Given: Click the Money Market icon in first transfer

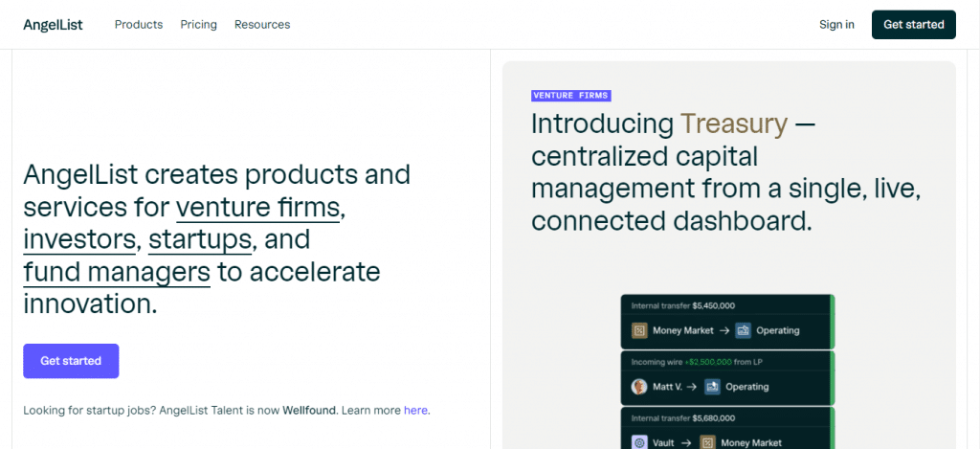Looking at the screenshot, I should pos(639,330).
